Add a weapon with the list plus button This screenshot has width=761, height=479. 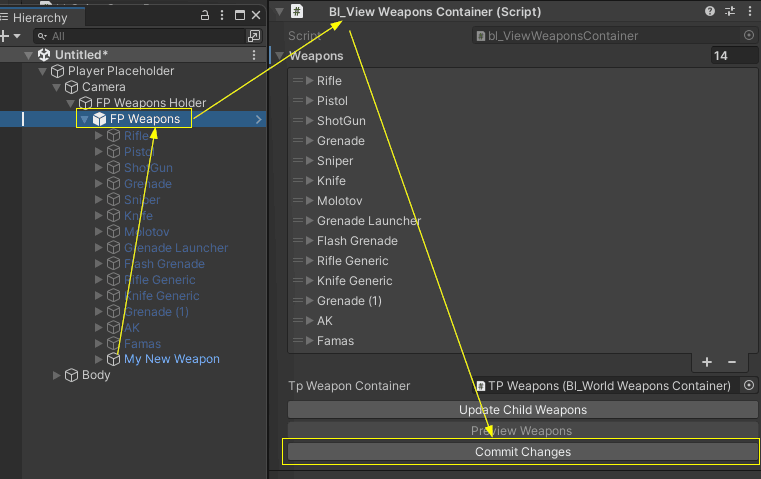click(707, 362)
